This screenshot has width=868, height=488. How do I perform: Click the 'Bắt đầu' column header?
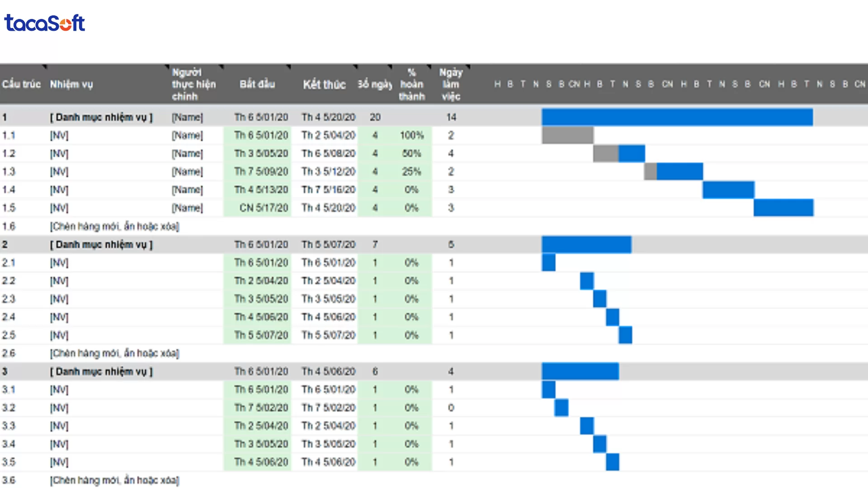pos(257,84)
